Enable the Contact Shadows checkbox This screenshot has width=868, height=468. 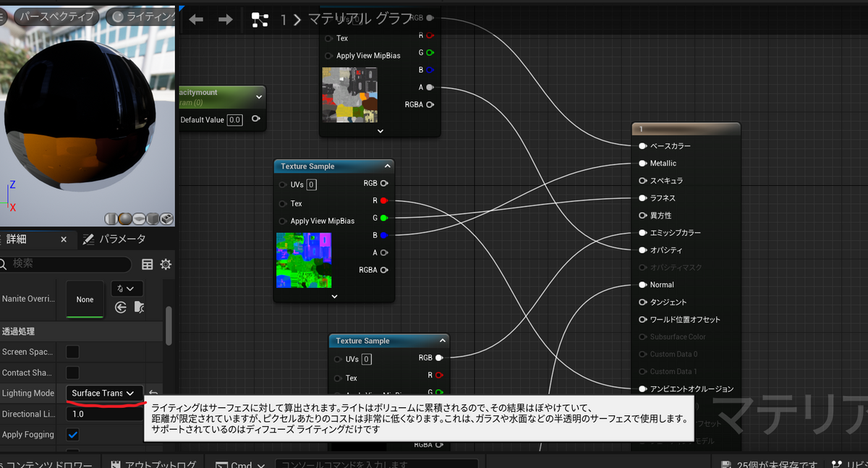coord(73,373)
